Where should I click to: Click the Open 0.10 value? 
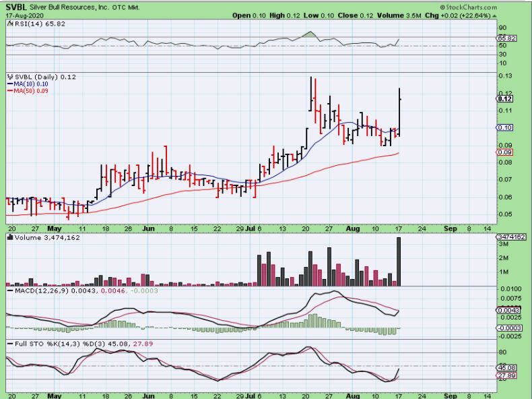249,16
